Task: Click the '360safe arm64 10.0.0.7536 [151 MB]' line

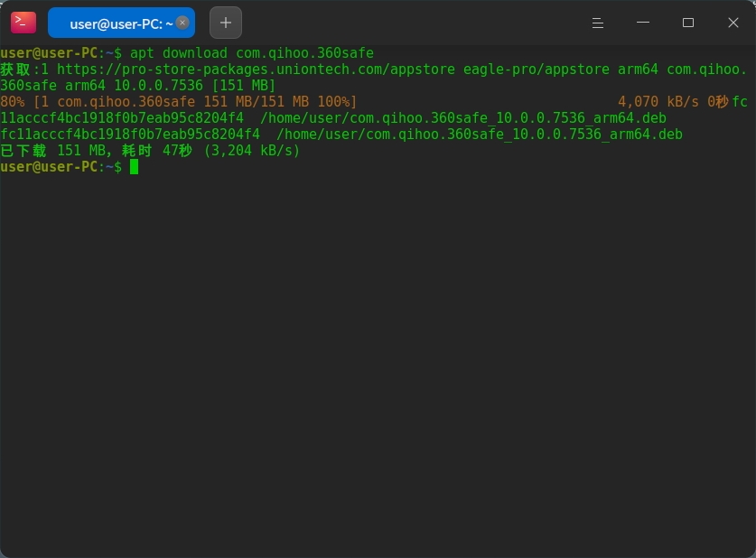Action: tap(138, 86)
